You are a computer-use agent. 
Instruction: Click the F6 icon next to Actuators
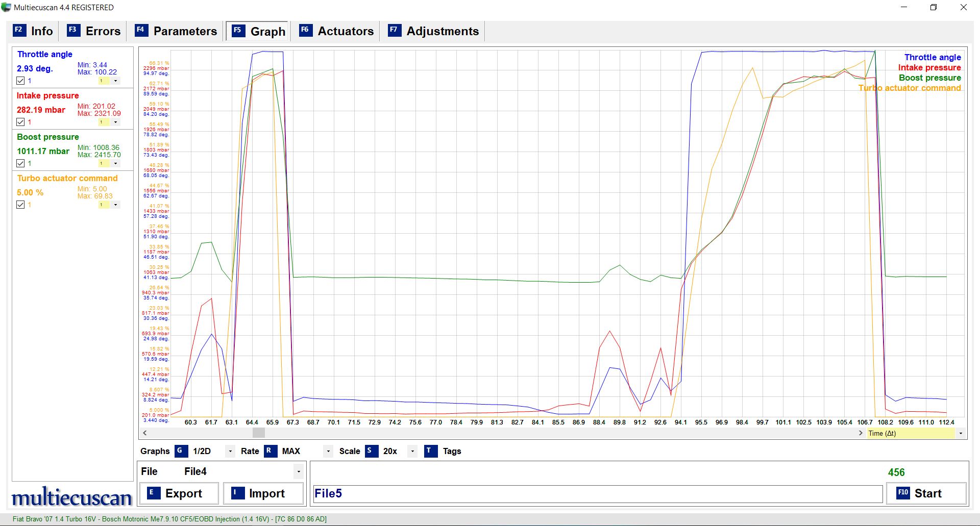point(305,30)
